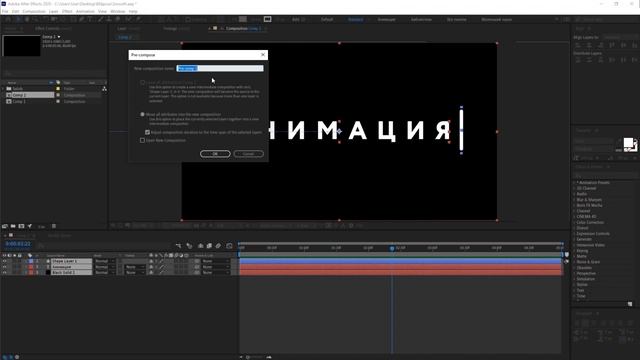Close the Pre-compose dialog
Image resolution: width=640 pixels, height=360 pixels.
pyautogui.click(x=263, y=55)
